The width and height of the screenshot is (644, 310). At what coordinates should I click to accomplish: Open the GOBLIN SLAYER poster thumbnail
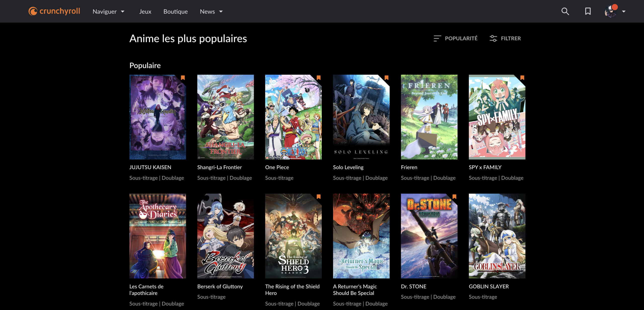tap(497, 236)
